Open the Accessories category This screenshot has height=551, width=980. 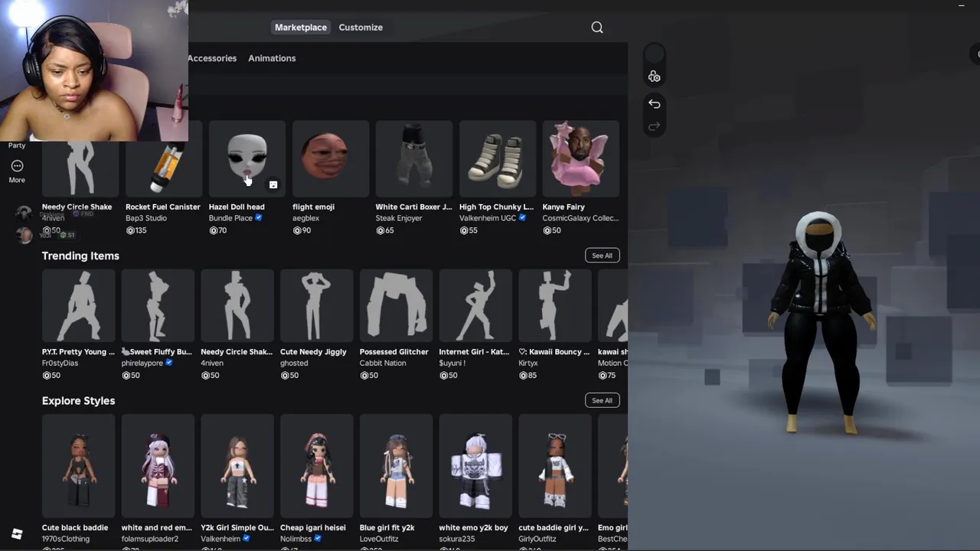[x=212, y=58]
